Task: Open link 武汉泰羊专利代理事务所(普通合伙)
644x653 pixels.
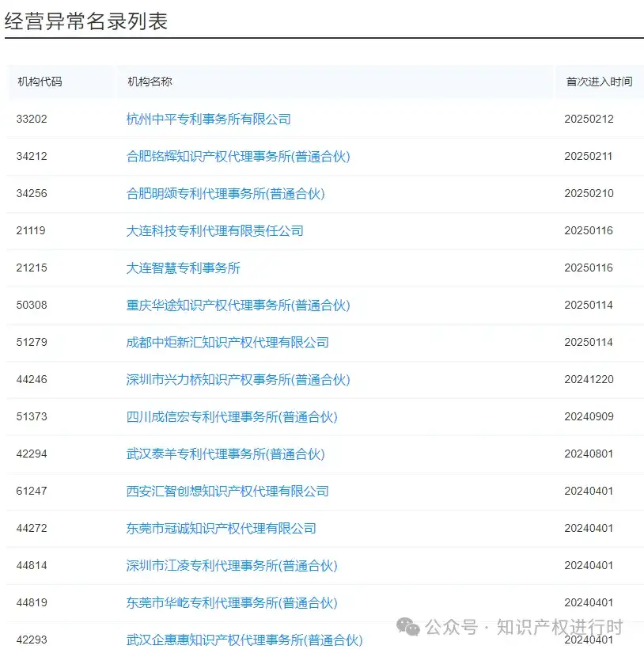Action: tap(225, 454)
